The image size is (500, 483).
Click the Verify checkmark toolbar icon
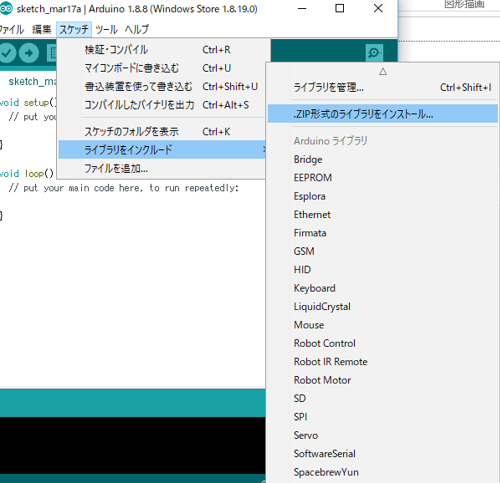tap(7, 53)
